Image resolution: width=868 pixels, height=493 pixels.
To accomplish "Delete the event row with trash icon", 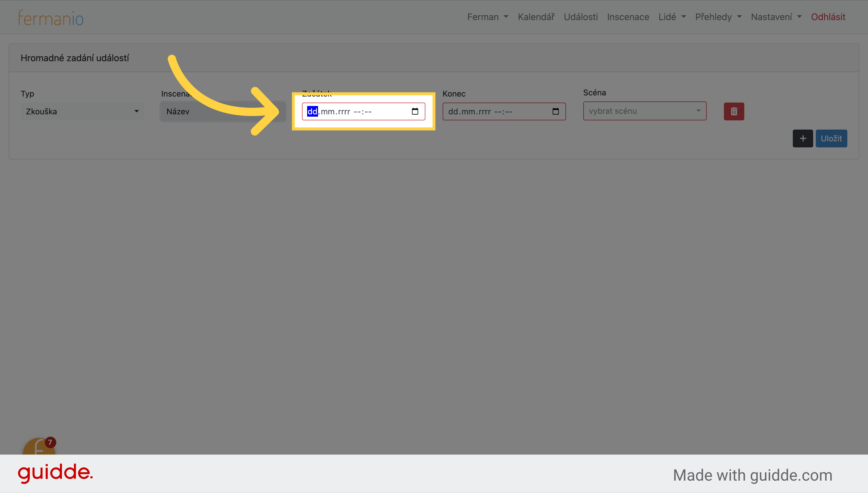I will coord(734,111).
